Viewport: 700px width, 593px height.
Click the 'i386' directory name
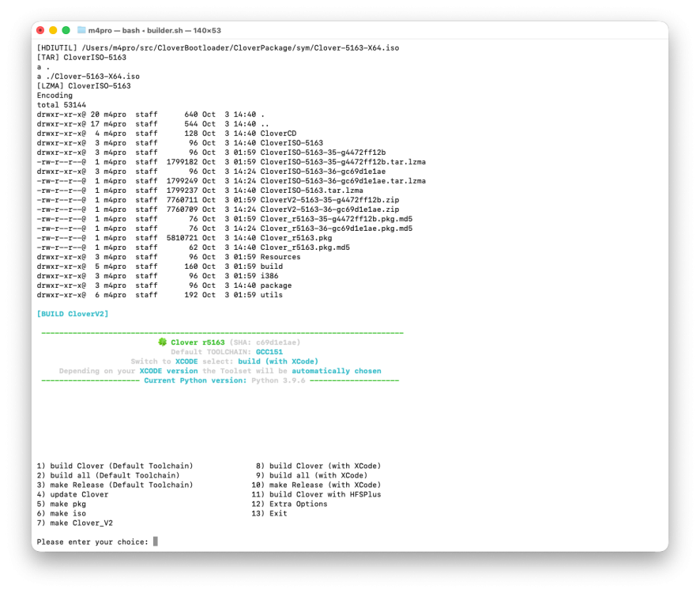(269, 276)
